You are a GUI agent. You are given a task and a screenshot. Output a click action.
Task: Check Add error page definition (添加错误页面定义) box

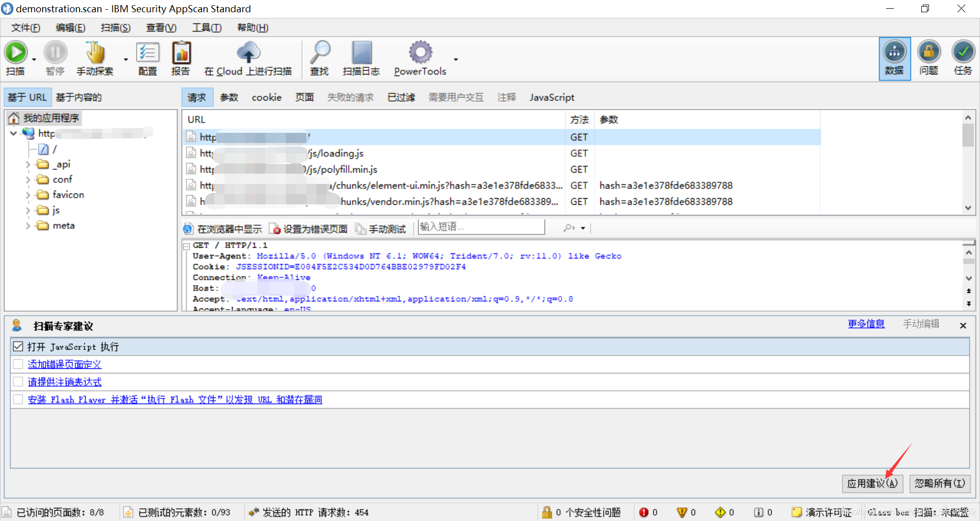coord(18,364)
